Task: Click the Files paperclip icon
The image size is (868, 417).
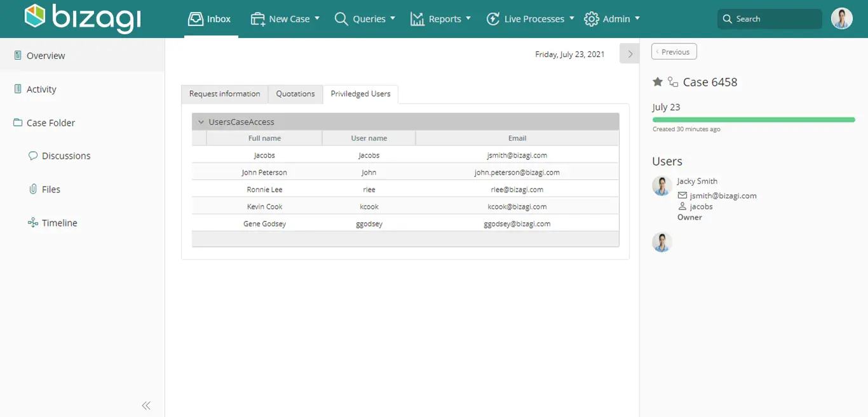Action: (33, 189)
